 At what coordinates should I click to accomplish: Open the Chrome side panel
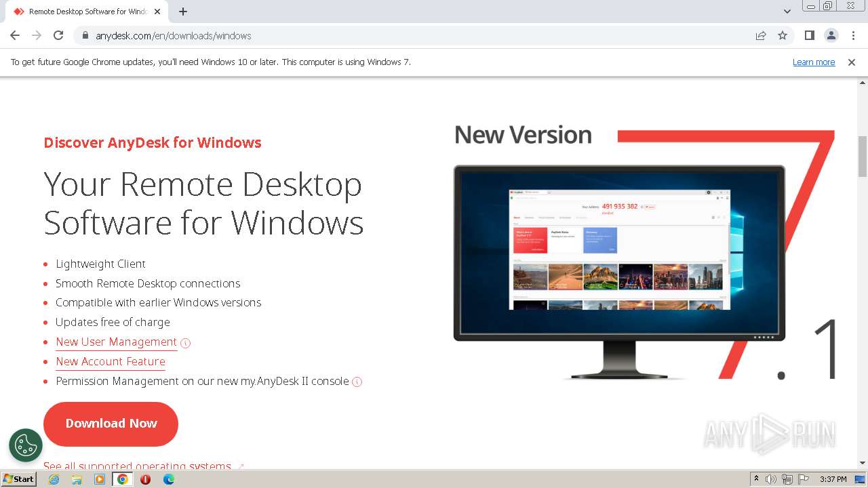(809, 35)
